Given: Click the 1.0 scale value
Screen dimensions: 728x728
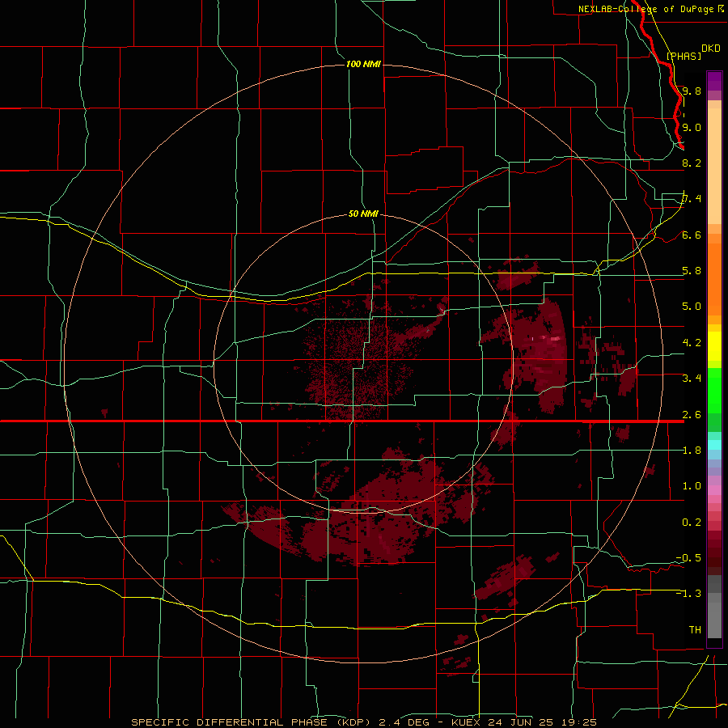Looking at the screenshot, I should (x=692, y=486).
